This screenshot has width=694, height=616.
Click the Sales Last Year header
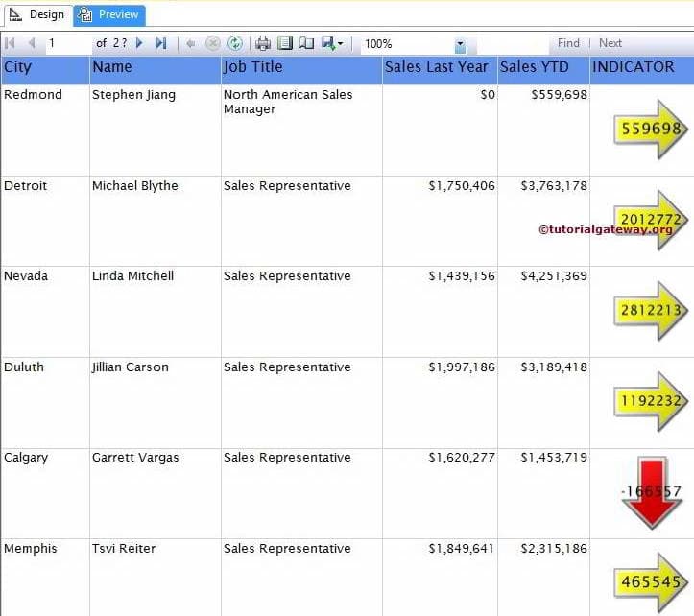(x=440, y=69)
